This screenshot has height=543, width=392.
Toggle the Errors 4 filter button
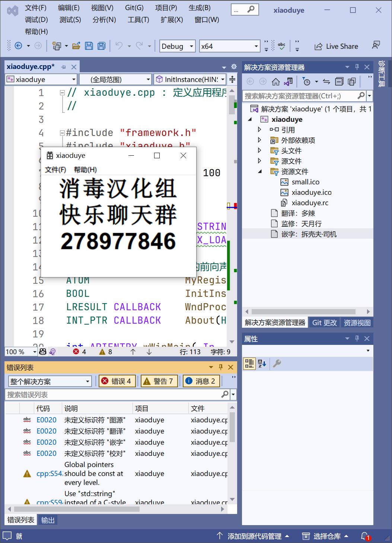pyautogui.click(x=117, y=381)
